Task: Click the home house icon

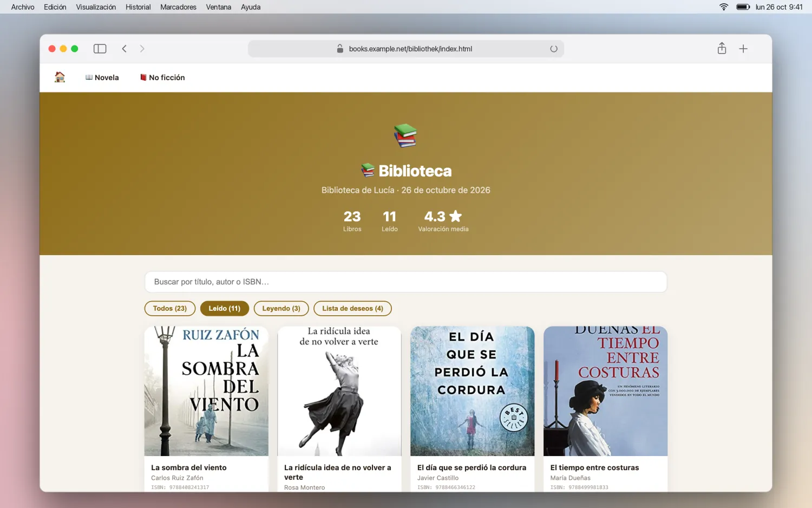Action: click(x=60, y=77)
